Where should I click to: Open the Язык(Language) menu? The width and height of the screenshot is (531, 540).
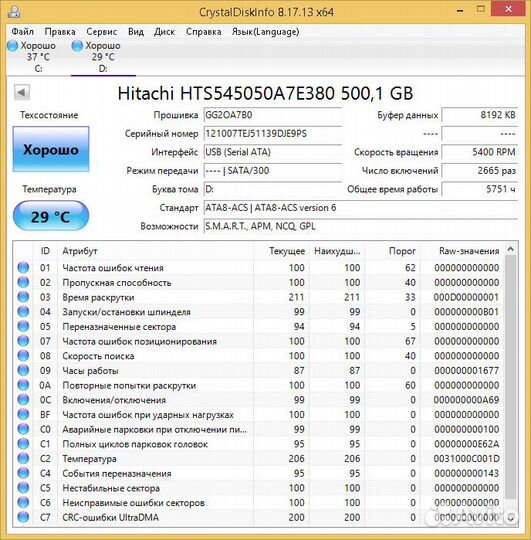click(x=265, y=32)
